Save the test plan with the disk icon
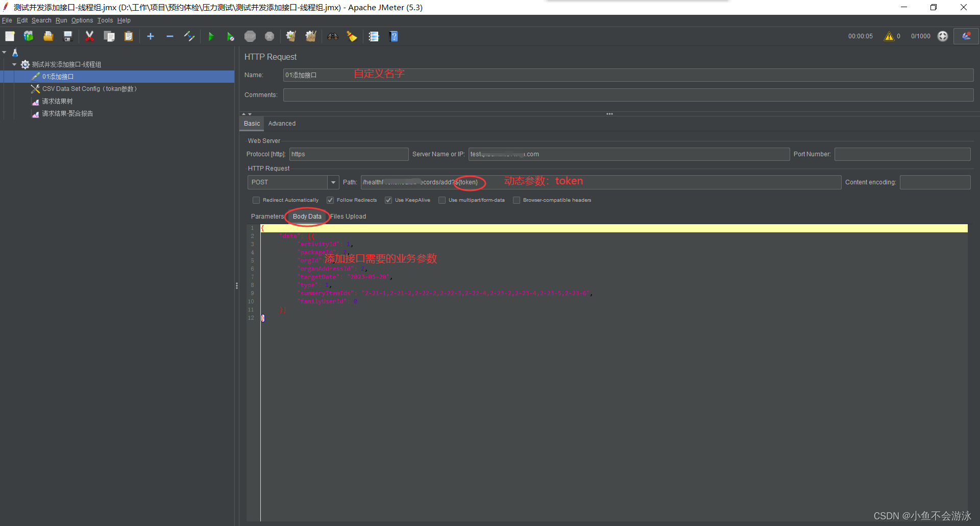980x526 pixels. click(x=68, y=36)
